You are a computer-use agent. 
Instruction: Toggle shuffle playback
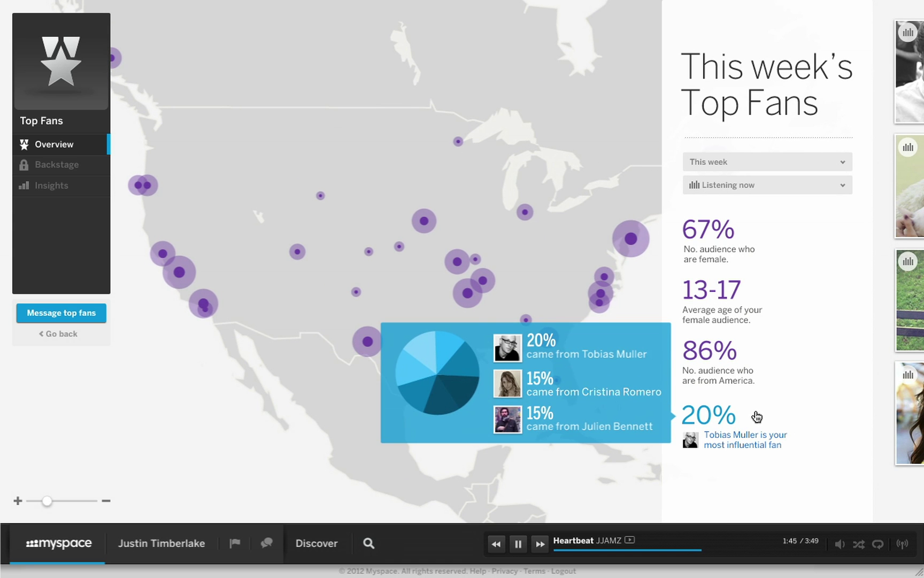pyautogui.click(x=859, y=544)
